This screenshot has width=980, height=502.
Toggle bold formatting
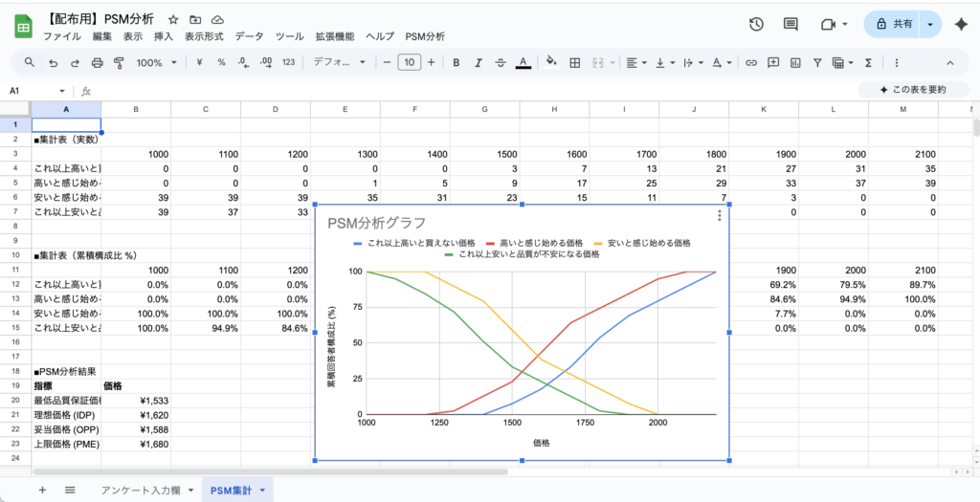[x=456, y=62]
